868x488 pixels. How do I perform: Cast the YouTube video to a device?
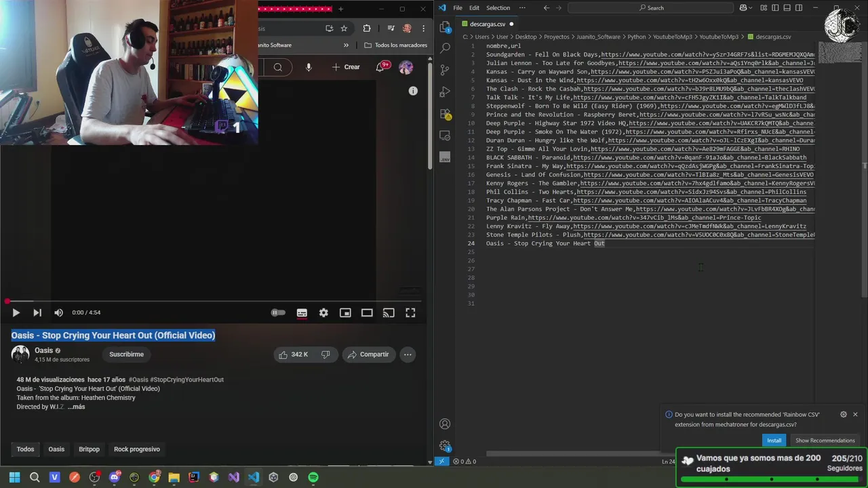[x=389, y=312]
